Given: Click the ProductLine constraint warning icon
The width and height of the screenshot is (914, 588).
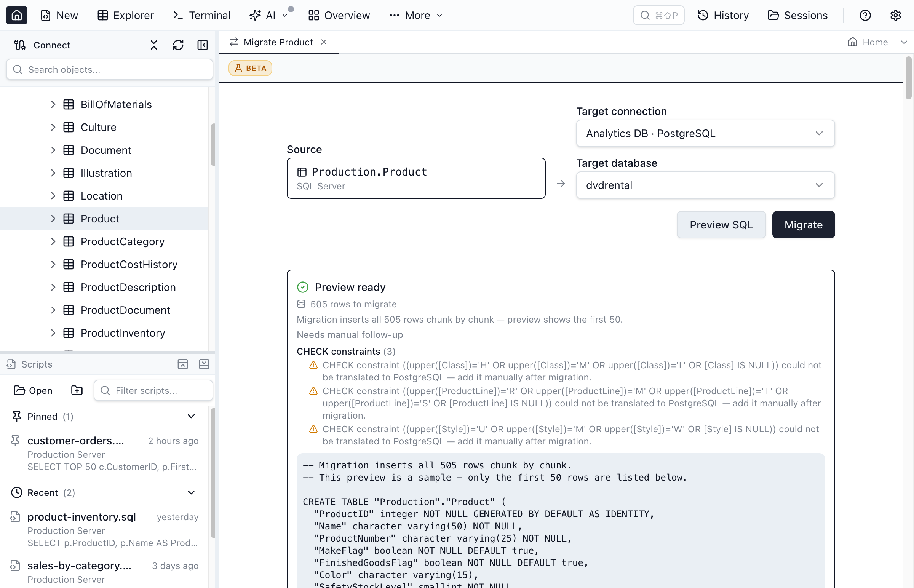Looking at the screenshot, I should pyautogui.click(x=313, y=391).
